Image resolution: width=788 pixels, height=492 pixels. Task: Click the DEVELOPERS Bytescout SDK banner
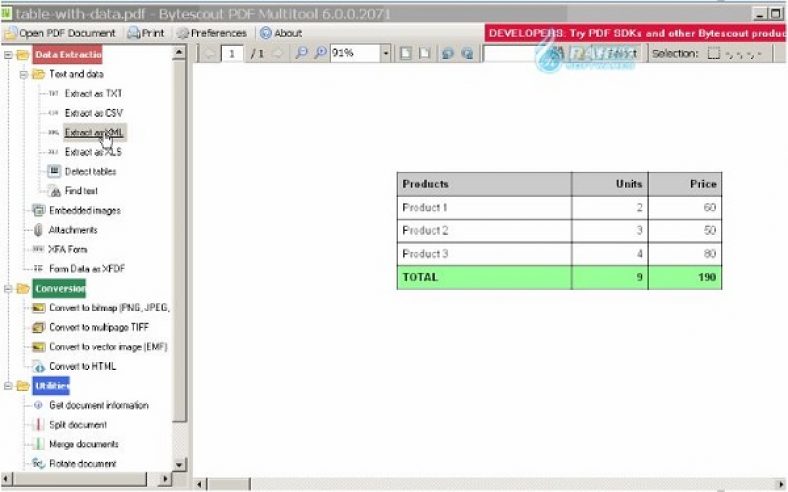pyautogui.click(x=635, y=33)
